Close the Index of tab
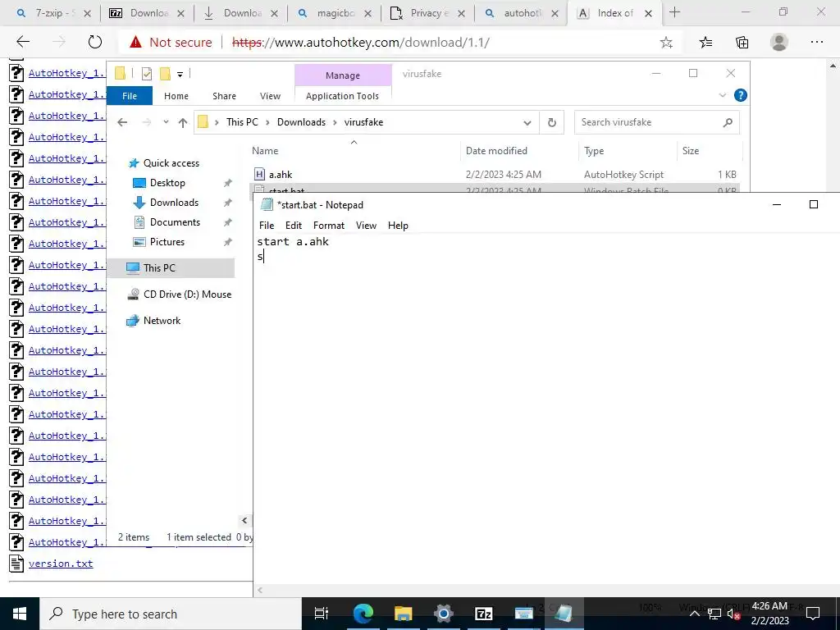The height and width of the screenshot is (630, 840). pos(648,13)
